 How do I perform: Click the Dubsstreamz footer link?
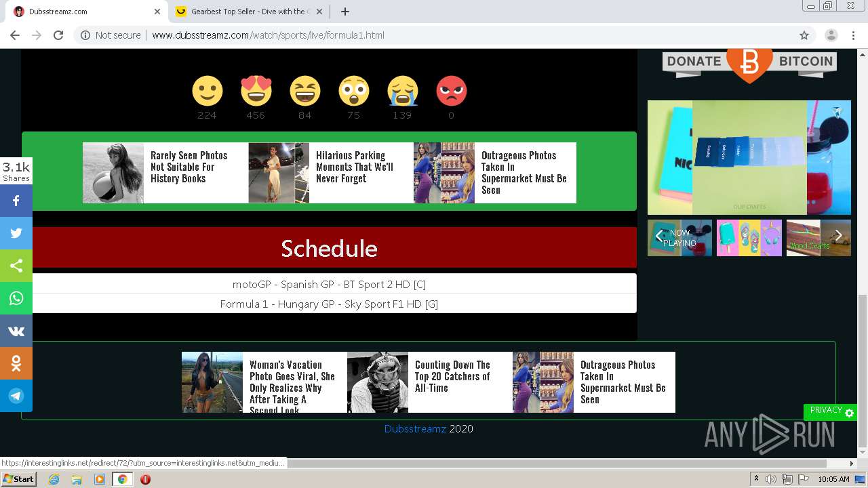[415, 428]
